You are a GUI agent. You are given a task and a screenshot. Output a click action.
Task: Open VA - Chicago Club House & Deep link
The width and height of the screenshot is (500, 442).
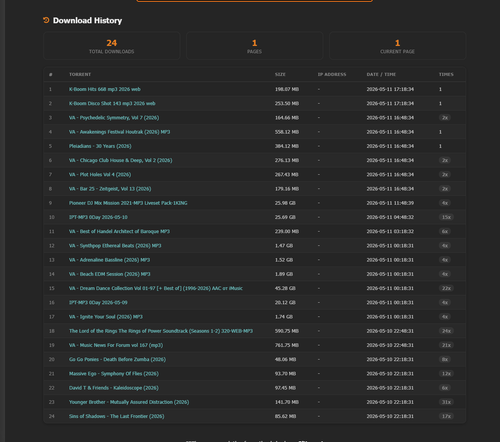121,160
